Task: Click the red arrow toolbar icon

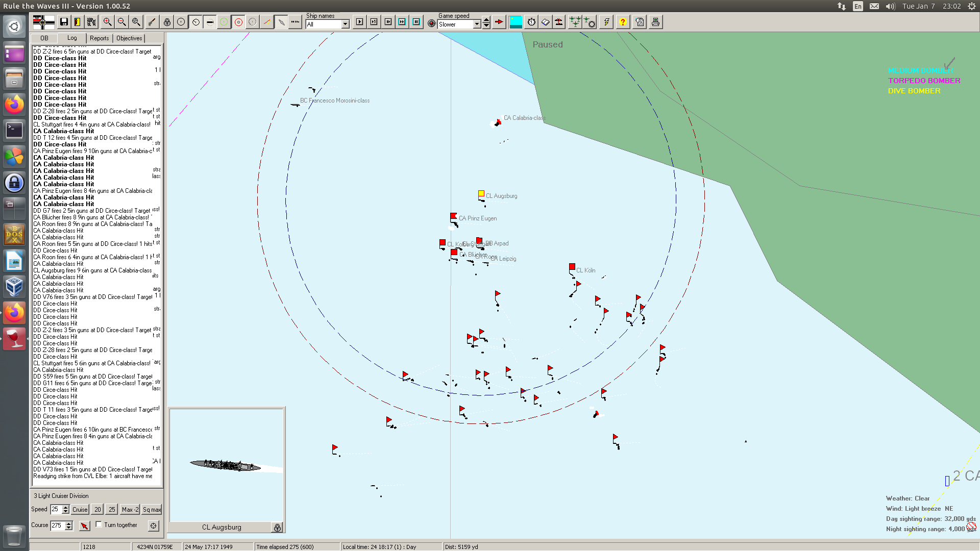Action: 499,22
